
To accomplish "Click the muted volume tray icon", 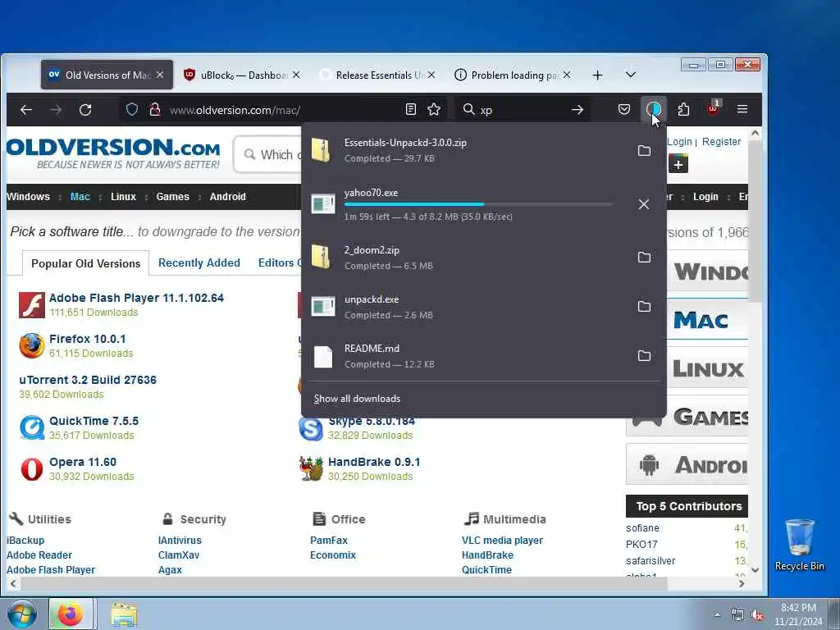I will pos(757,615).
